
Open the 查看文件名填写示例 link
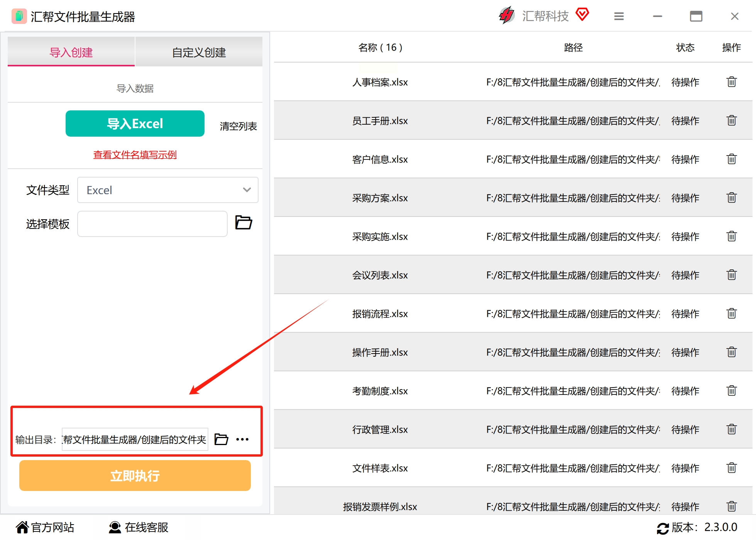click(135, 155)
